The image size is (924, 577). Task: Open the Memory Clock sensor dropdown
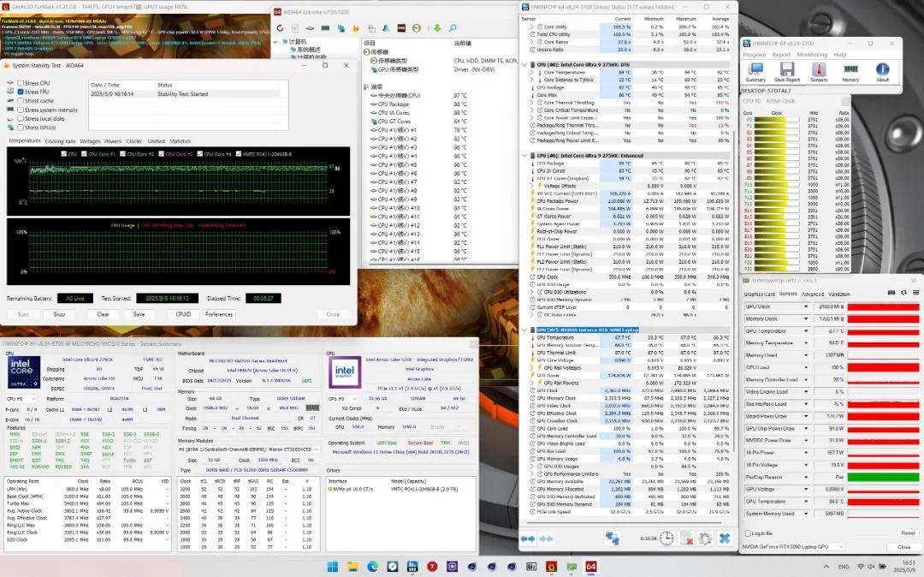coord(806,318)
